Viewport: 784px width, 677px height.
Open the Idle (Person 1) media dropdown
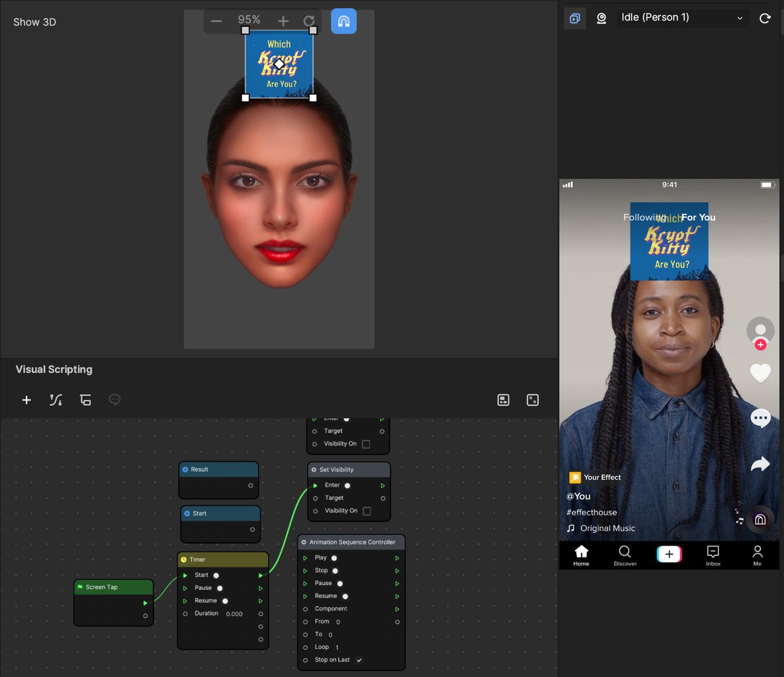[x=683, y=18]
